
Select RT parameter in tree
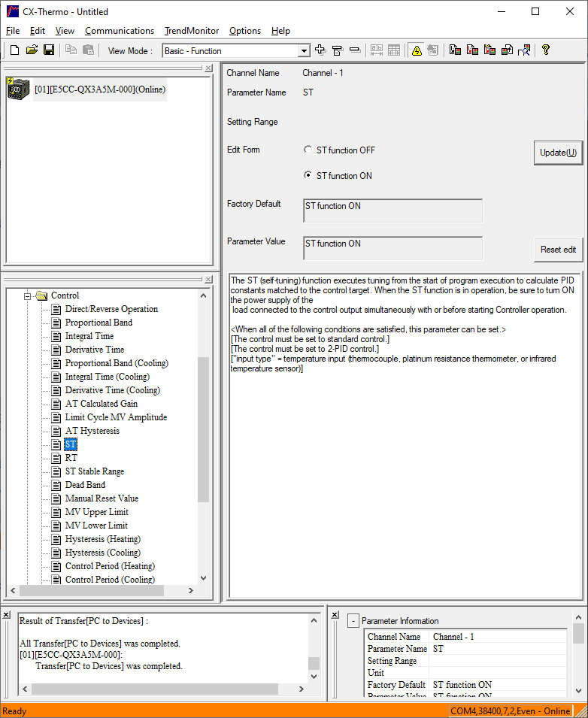click(x=71, y=458)
